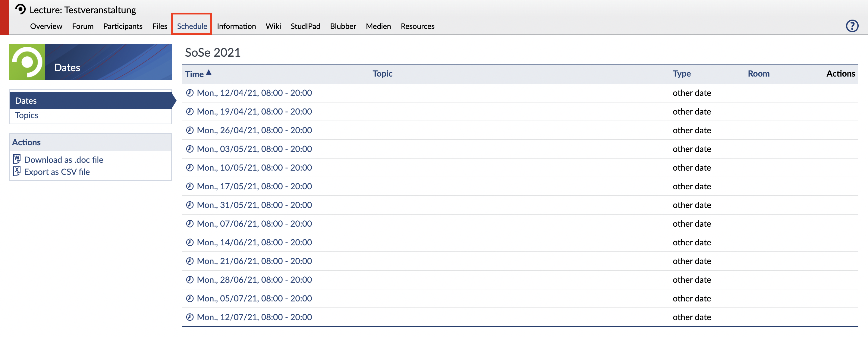Click the Word doc icon for download
The image size is (868, 337).
[x=17, y=159]
